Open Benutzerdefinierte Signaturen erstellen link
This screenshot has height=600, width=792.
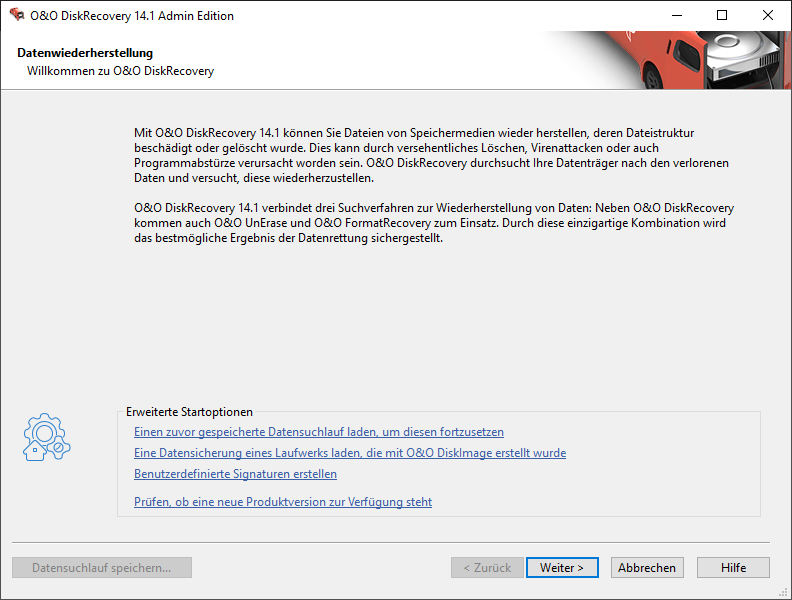pyautogui.click(x=235, y=474)
